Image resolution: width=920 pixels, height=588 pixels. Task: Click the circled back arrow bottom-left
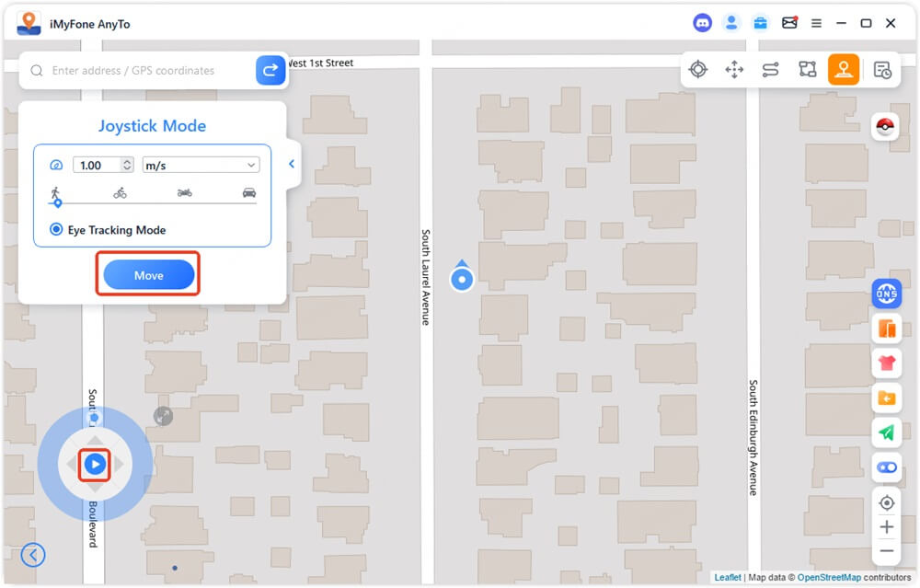[33, 555]
